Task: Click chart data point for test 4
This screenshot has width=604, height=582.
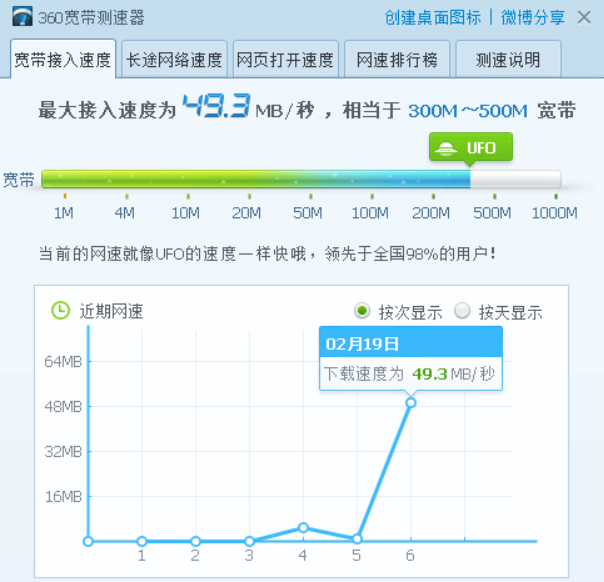Action: [303, 527]
